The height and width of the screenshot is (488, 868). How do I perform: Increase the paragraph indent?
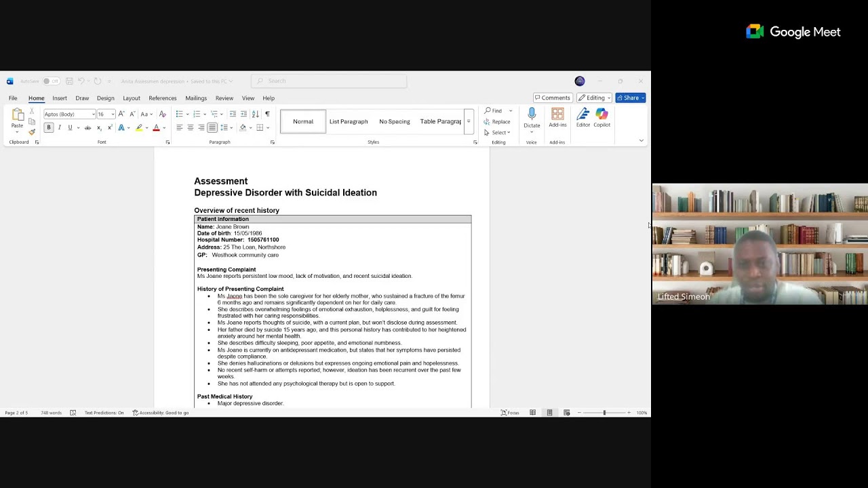[244, 114]
